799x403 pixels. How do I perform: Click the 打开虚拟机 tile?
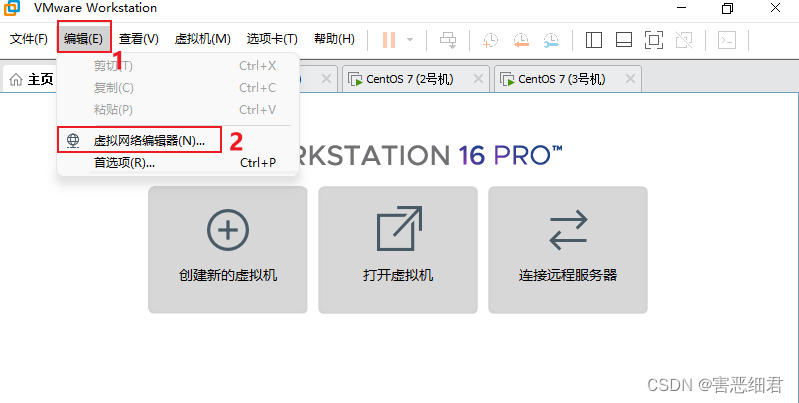point(398,250)
